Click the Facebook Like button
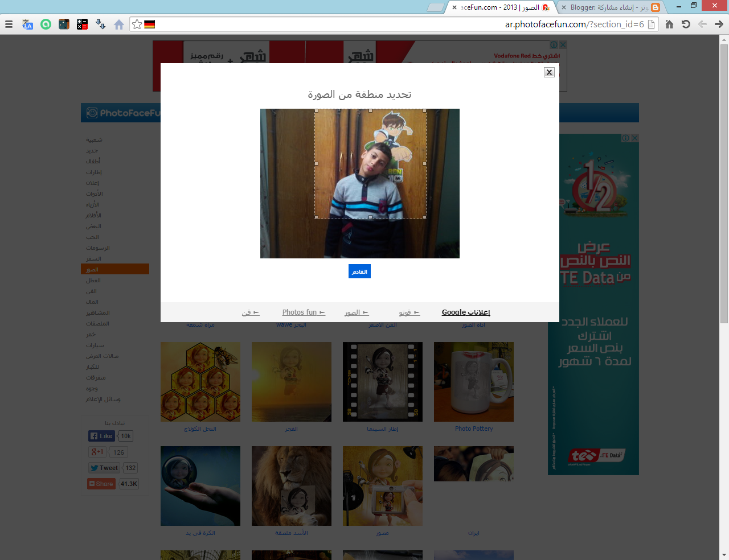This screenshot has width=729, height=560. coord(102,436)
